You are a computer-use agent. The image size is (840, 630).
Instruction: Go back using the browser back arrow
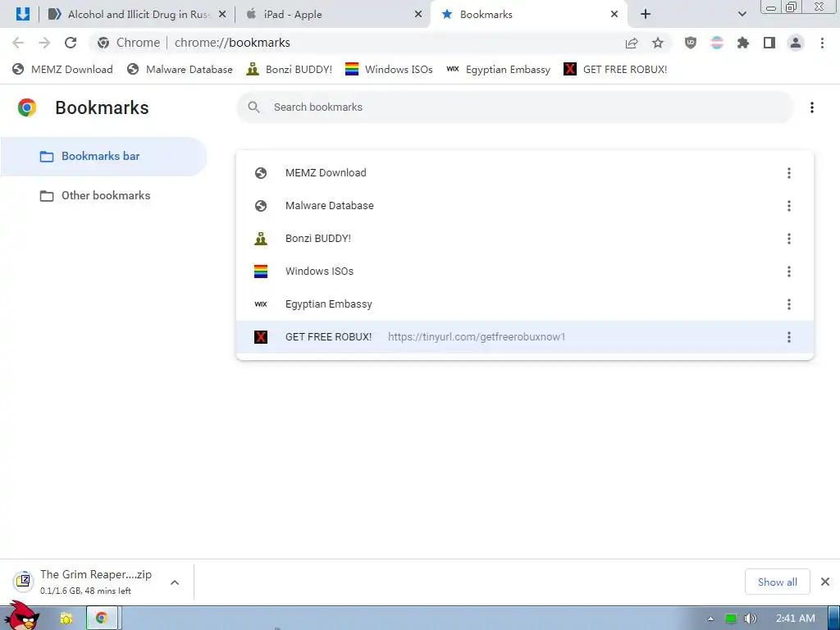(18, 43)
